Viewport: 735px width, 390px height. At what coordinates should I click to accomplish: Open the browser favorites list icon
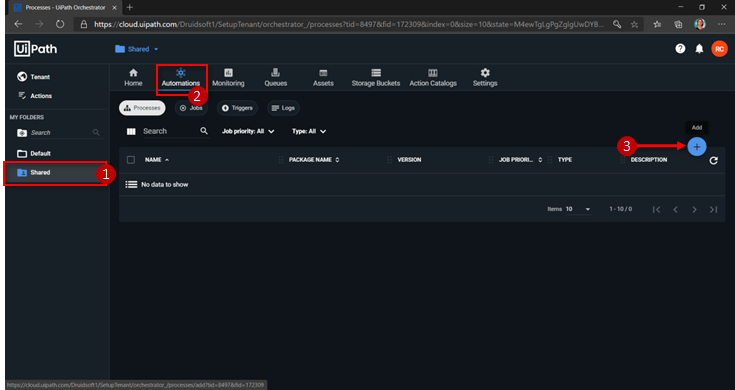657,24
